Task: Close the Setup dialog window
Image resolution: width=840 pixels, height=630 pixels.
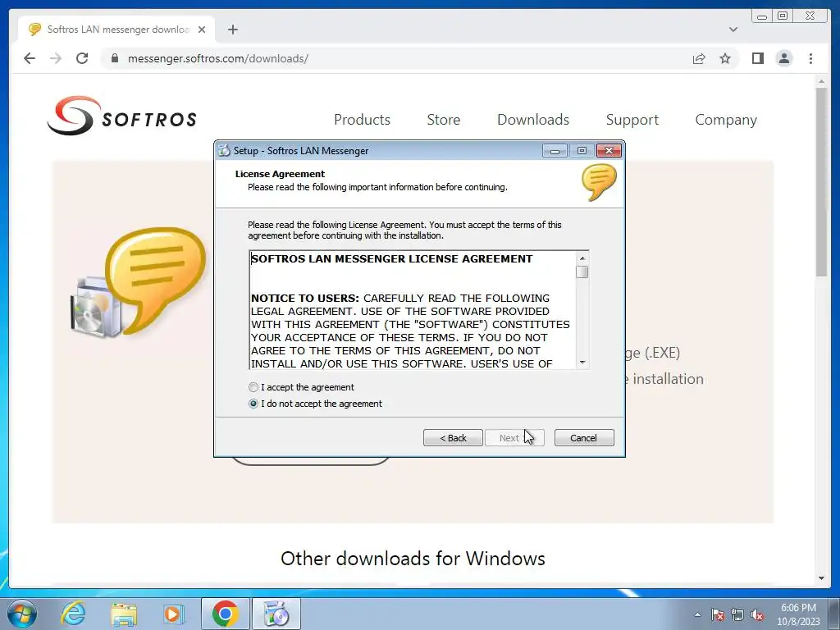Action: 609,151
